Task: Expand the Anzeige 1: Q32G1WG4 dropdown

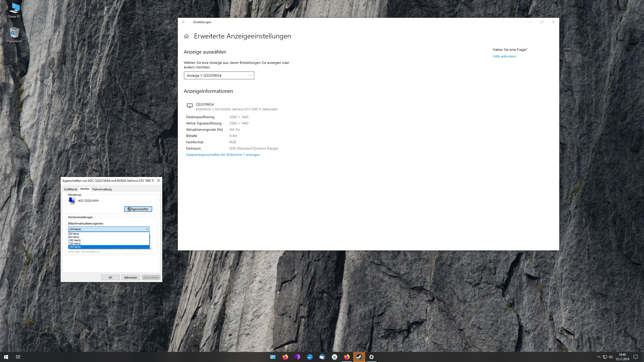Action: pyautogui.click(x=219, y=75)
